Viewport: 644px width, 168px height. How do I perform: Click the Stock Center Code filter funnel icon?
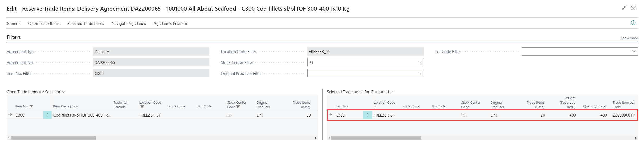[238, 107]
